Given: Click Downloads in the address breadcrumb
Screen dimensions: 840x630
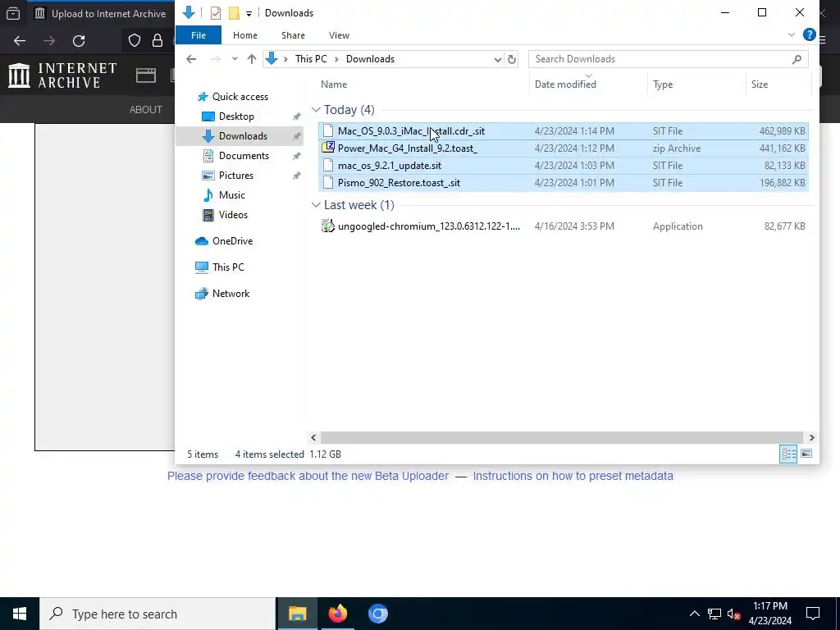Looking at the screenshot, I should (370, 59).
